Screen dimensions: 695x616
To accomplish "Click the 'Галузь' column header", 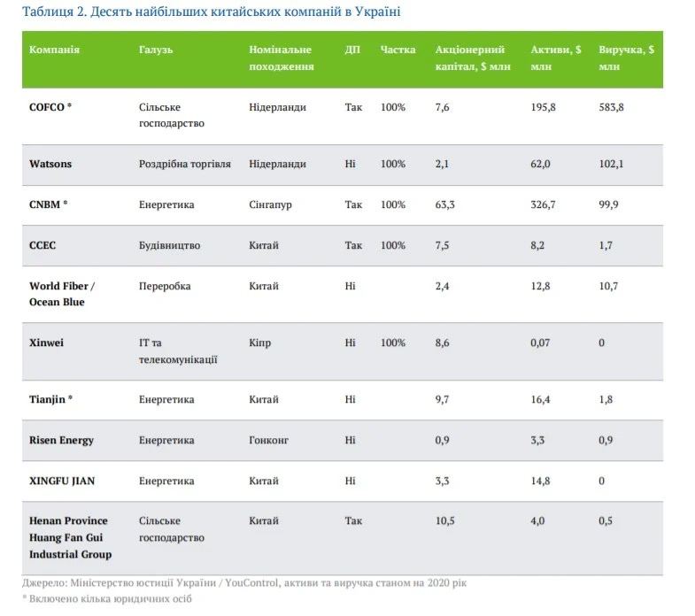I will coord(156,50).
